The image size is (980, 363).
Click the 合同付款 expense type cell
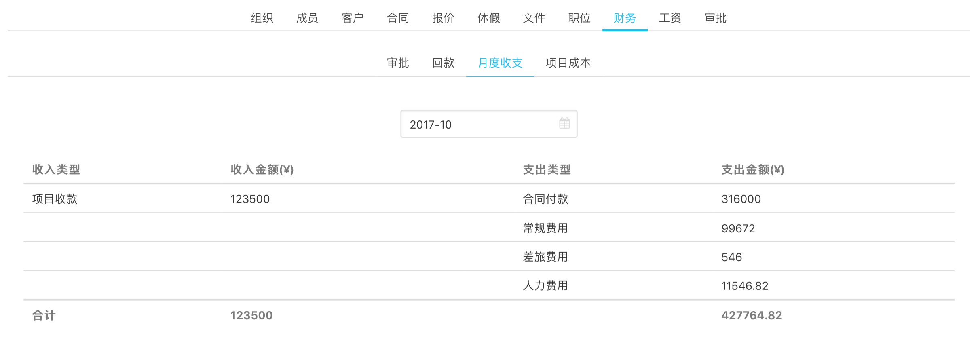click(545, 199)
